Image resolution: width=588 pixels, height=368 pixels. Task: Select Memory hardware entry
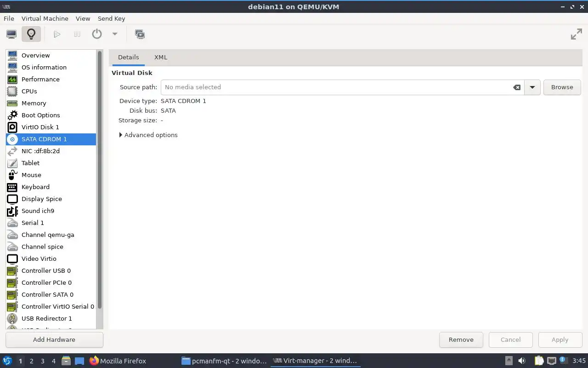point(51,103)
